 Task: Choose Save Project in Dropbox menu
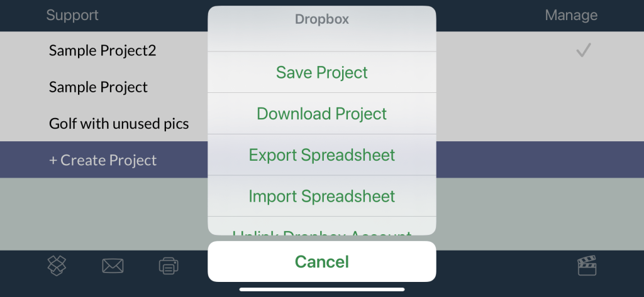point(322,72)
